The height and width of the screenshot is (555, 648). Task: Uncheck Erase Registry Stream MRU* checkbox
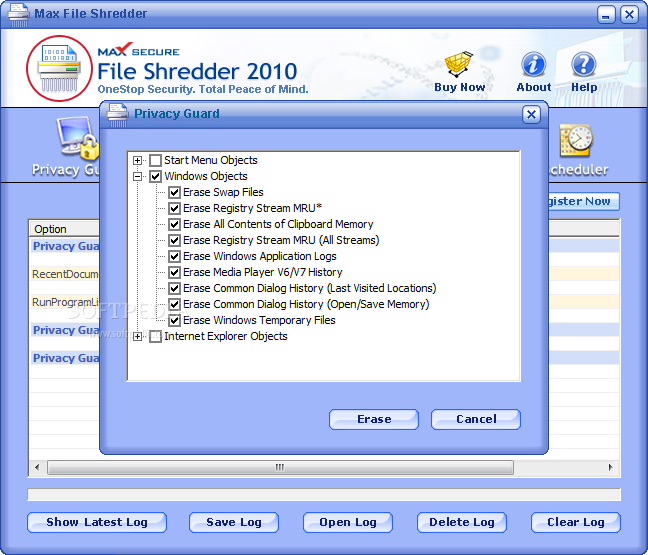tap(174, 208)
